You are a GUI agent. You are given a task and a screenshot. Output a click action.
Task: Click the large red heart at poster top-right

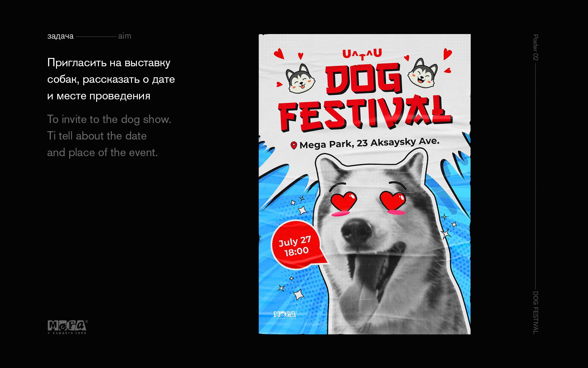pos(447,54)
